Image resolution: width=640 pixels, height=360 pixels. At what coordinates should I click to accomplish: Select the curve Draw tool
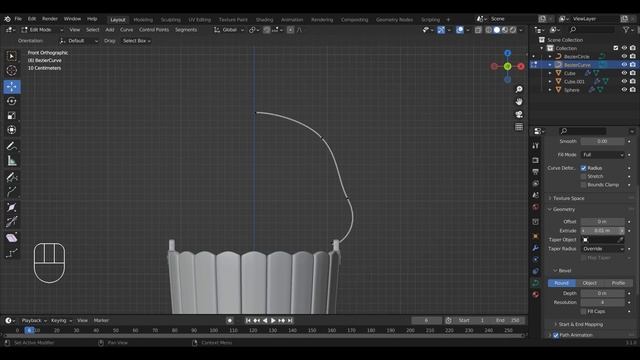point(11,177)
